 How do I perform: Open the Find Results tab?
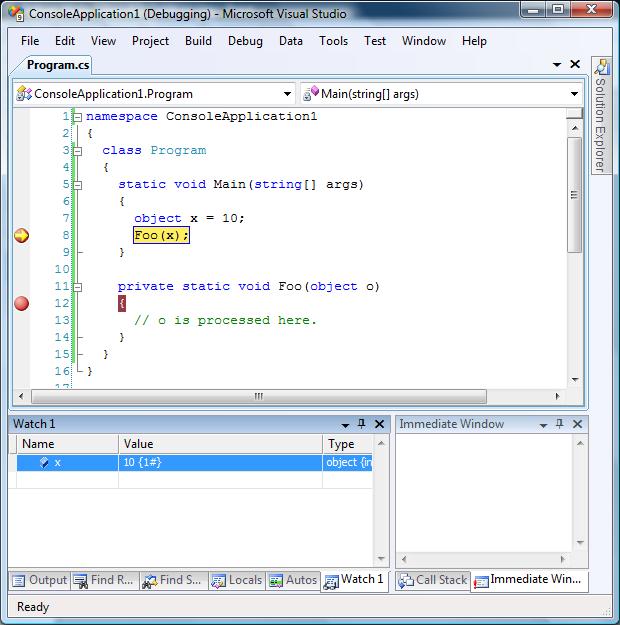[x=104, y=580]
